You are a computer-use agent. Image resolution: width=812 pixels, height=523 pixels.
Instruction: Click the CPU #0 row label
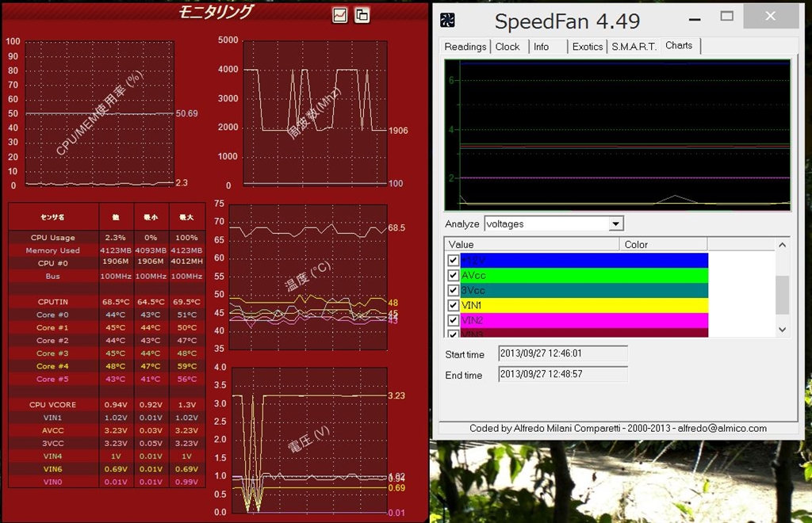[x=53, y=263]
